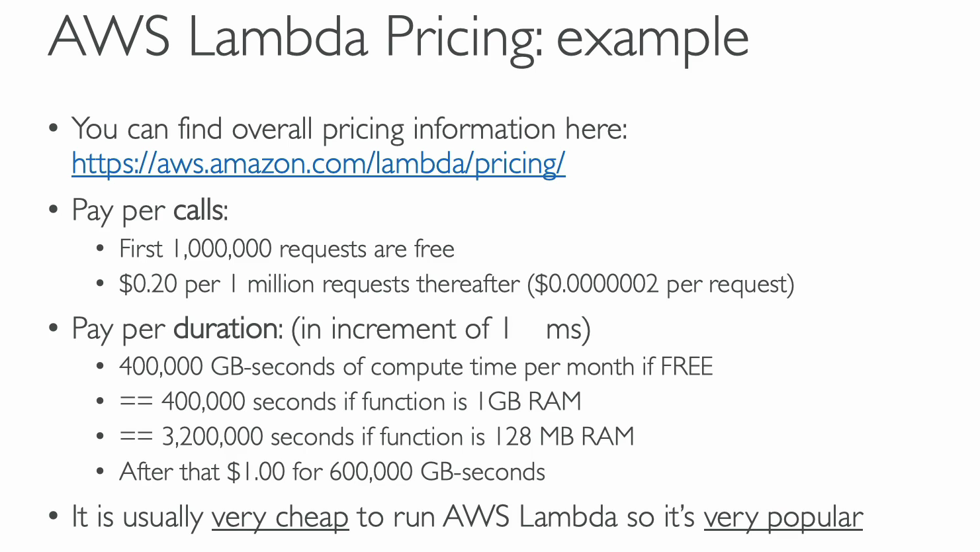The width and height of the screenshot is (980, 552).
Task: Click the '($0.0000002 per request)' text
Action: tap(660, 284)
